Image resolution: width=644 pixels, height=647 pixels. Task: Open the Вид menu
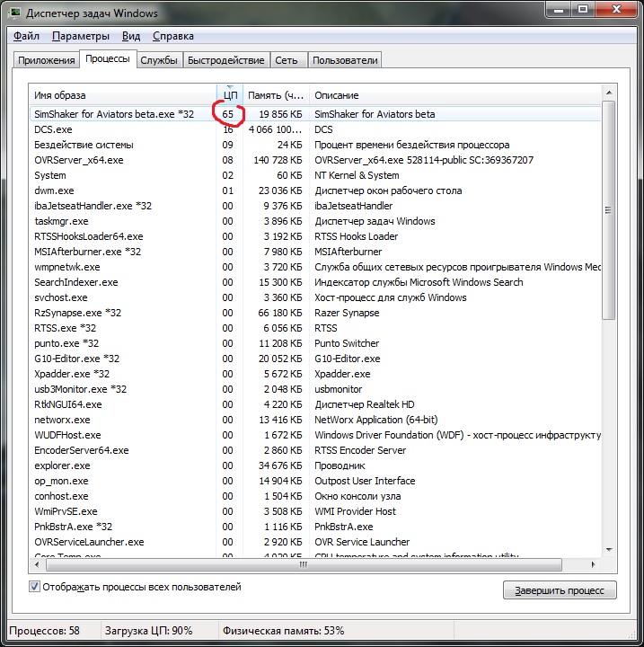(x=131, y=36)
